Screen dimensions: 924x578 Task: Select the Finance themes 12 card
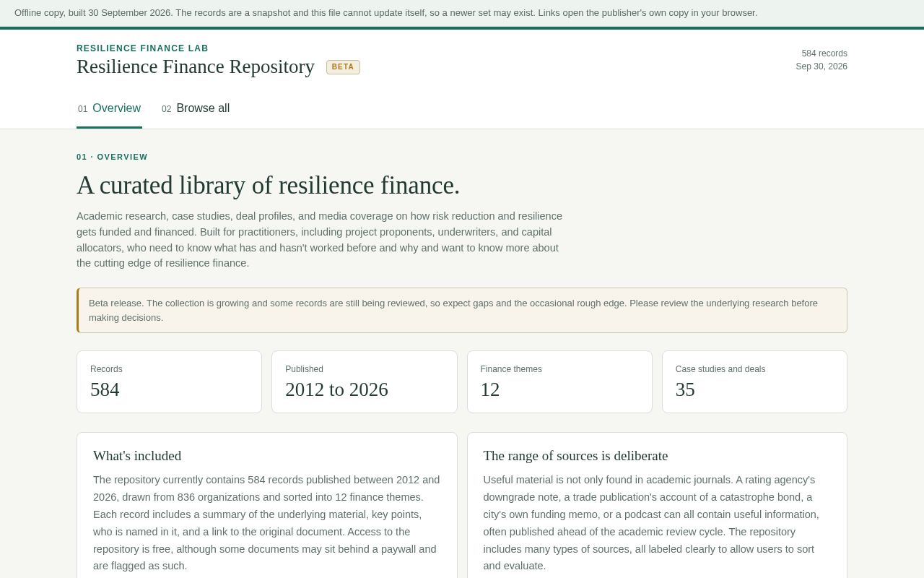559,382
